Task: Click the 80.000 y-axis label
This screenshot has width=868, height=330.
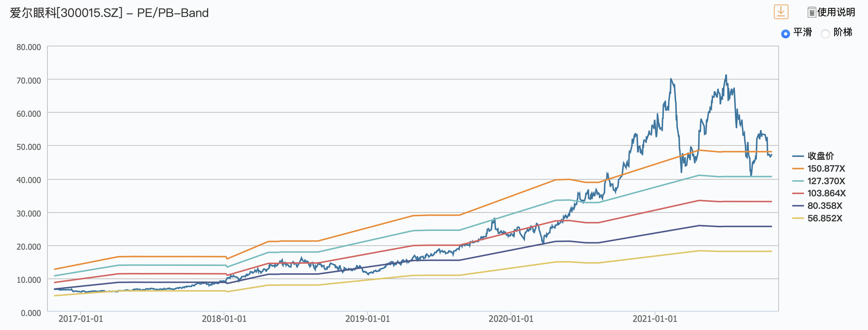Action: [29, 47]
